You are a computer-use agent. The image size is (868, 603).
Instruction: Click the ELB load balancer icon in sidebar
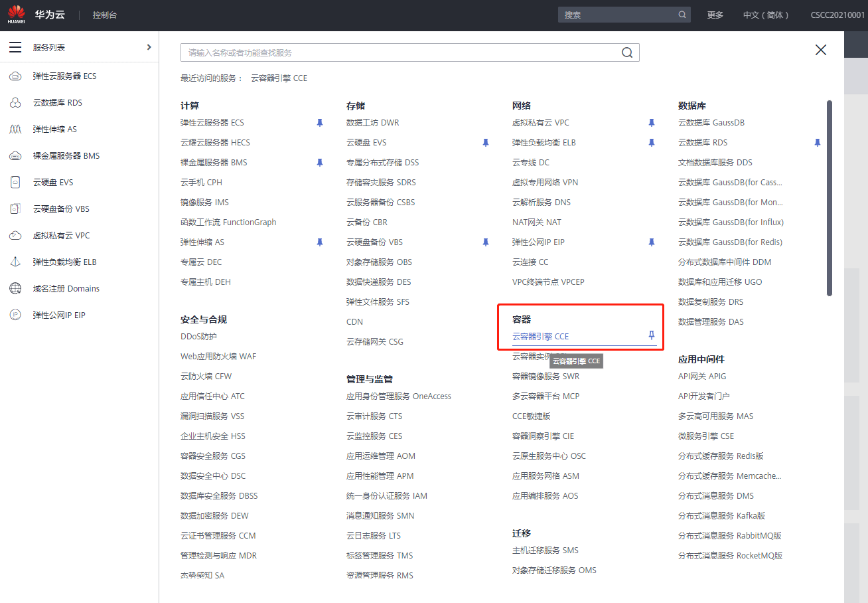click(15, 262)
